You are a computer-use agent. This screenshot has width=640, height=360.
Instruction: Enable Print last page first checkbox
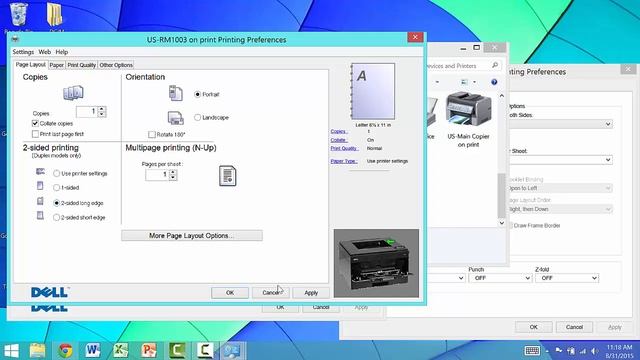(x=35, y=134)
